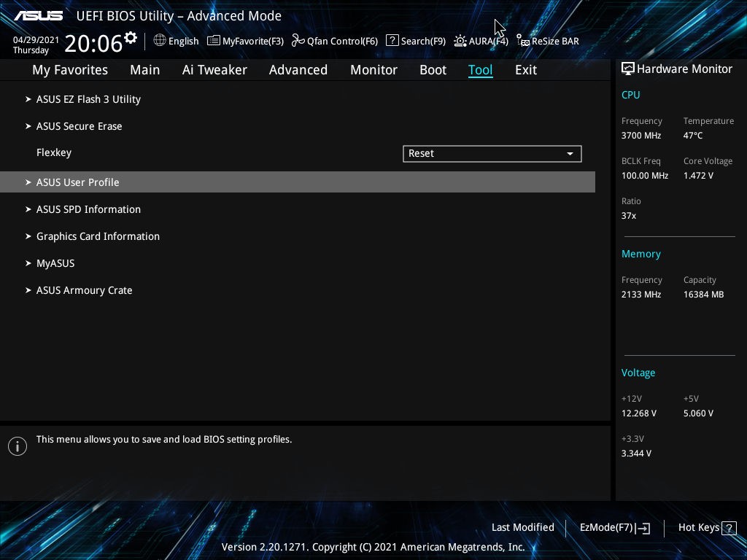
Task: Click the MyFavorite(F3) label
Action: pos(253,41)
